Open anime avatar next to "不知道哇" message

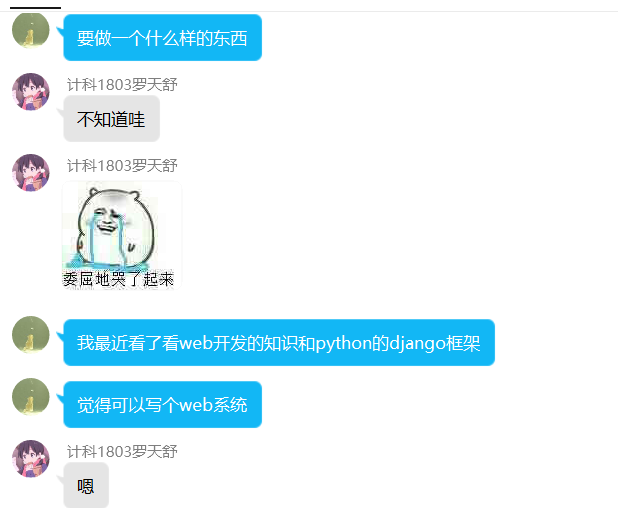click(31, 92)
